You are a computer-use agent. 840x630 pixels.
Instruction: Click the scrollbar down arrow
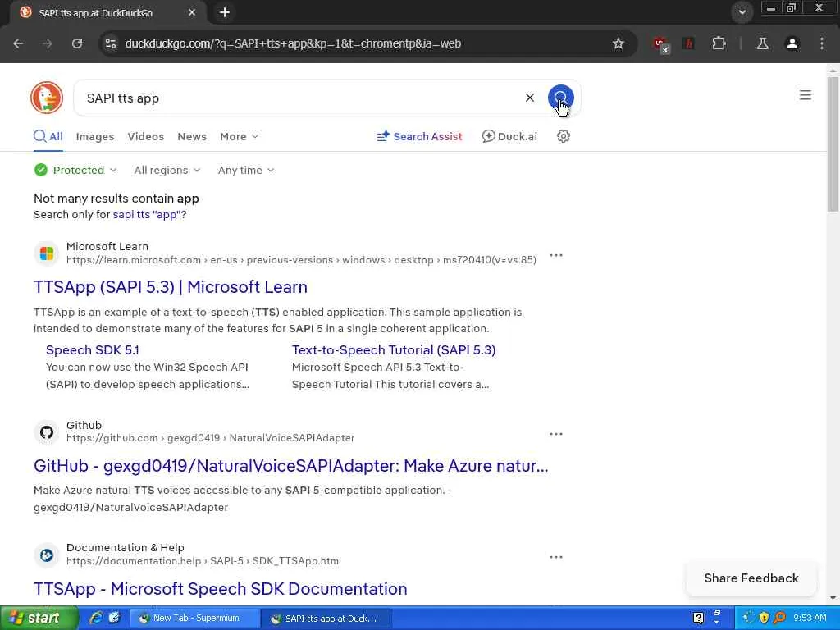coord(833,598)
